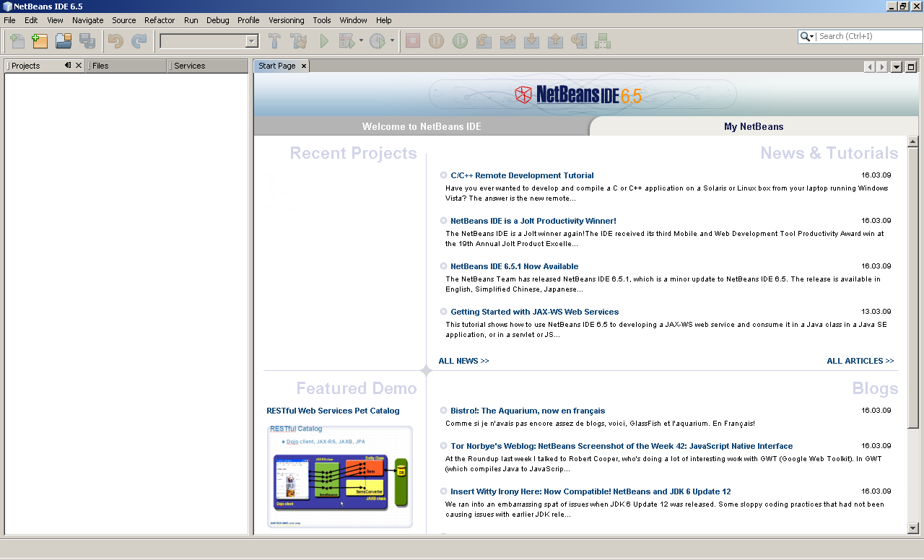The width and height of the screenshot is (924, 560).
Task: Click the scroll documents left arrow
Action: 870,67
